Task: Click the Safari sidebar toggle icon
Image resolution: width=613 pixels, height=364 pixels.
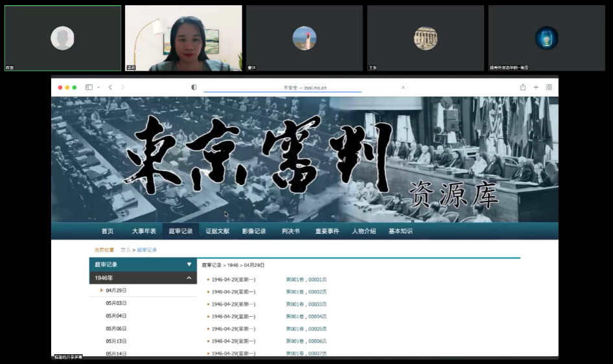Action: [89, 87]
